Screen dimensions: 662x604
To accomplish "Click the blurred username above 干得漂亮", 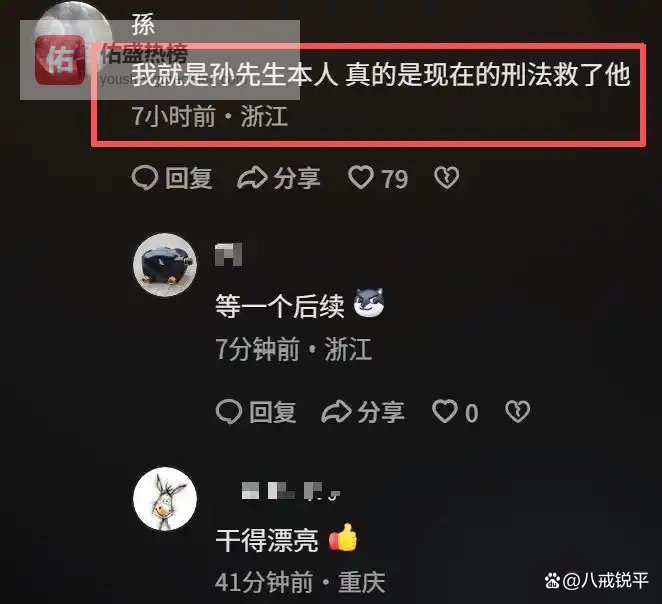I will coord(291,491).
